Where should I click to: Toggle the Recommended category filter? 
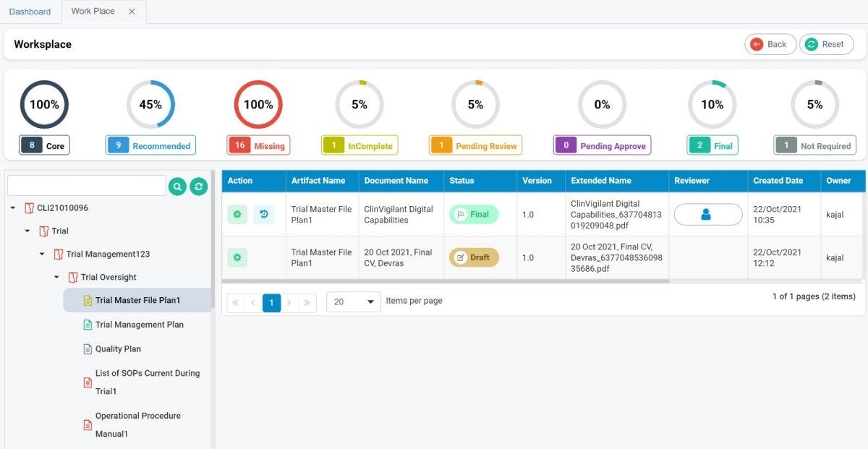coord(150,145)
